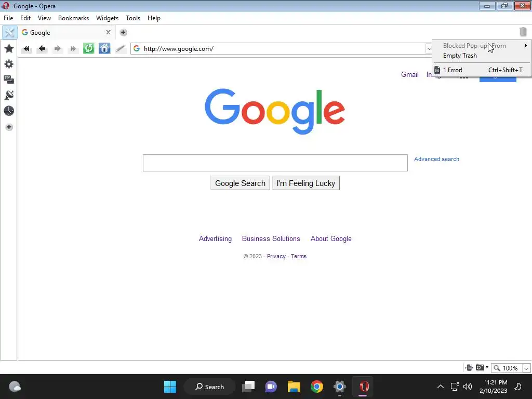Click into the Google search box
Image resolution: width=532 pixels, height=399 pixels.
(275, 163)
